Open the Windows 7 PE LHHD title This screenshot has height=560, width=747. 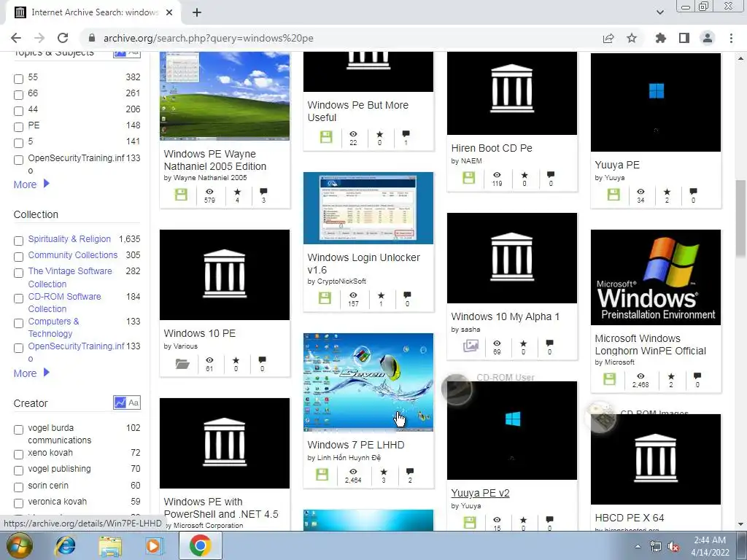pyautogui.click(x=355, y=445)
